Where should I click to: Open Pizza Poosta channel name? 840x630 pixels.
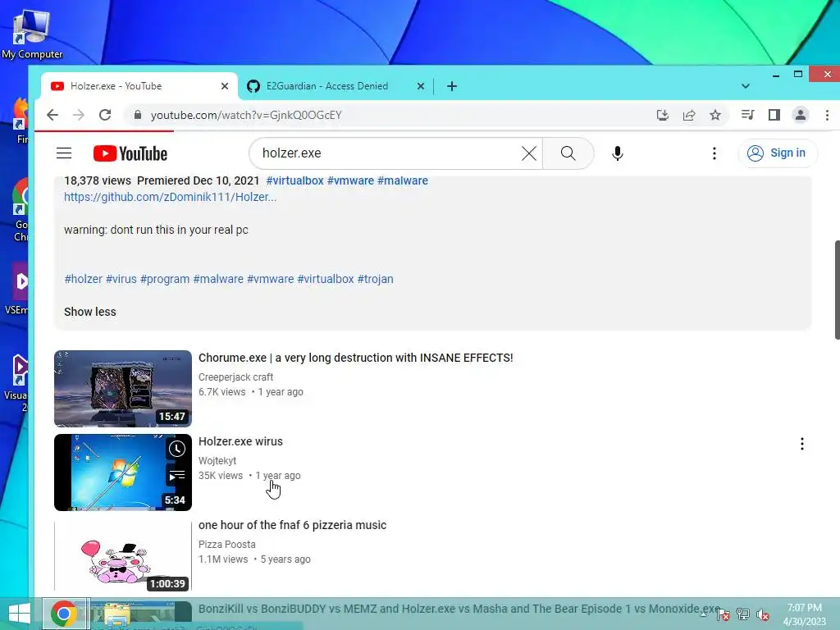coord(227,545)
